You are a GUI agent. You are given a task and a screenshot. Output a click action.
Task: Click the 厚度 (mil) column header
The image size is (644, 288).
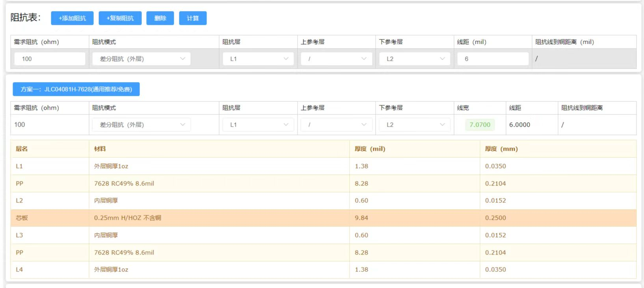click(x=370, y=149)
